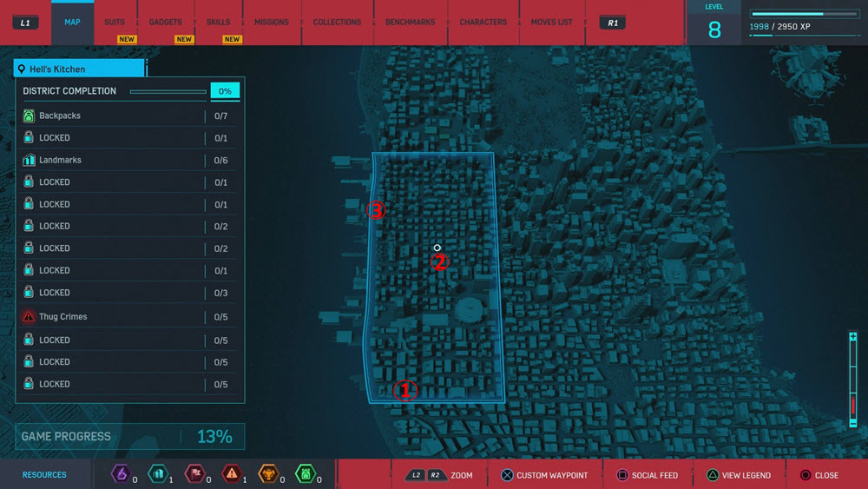Open VIEW LEGEND
868x489 pixels.
(746, 475)
